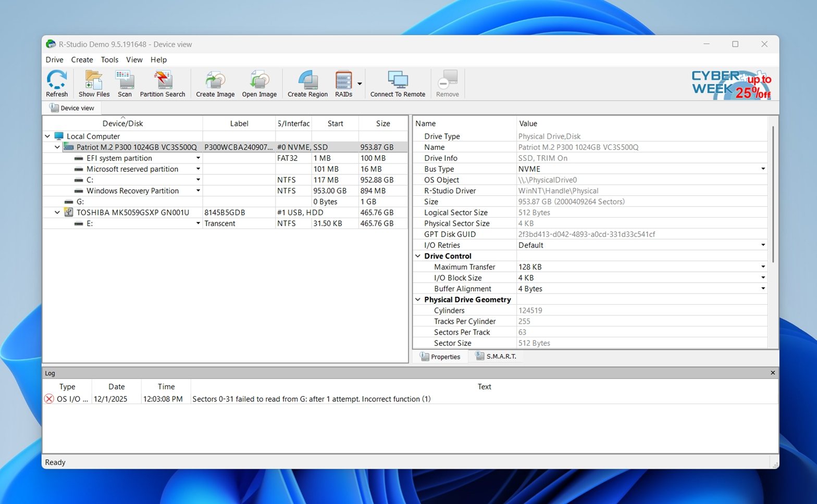Click the Patriot M.2 drive icon
This screenshot has height=504, width=817.
pyautogui.click(x=69, y=147)
